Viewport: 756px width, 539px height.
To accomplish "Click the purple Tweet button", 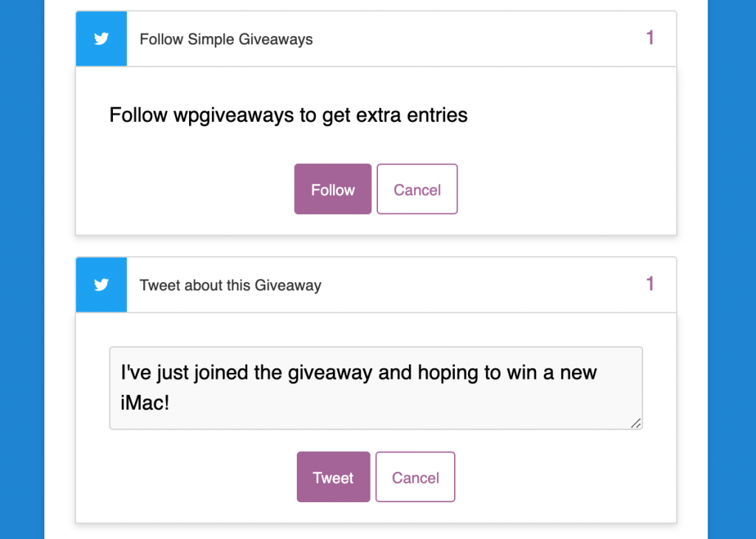I will [333, 477].
